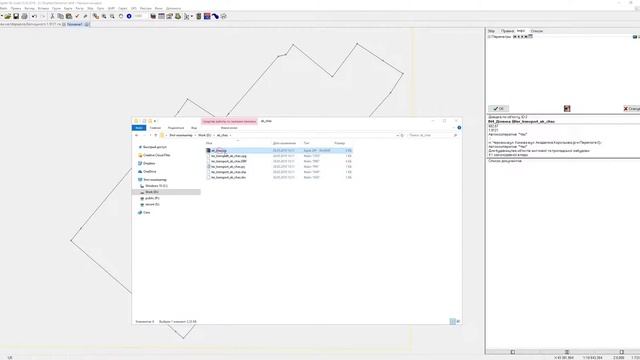This screenshot has width=640, height=360.
Task: Switch to the Правка tab in right panel
Action: [x=507, y=31]
